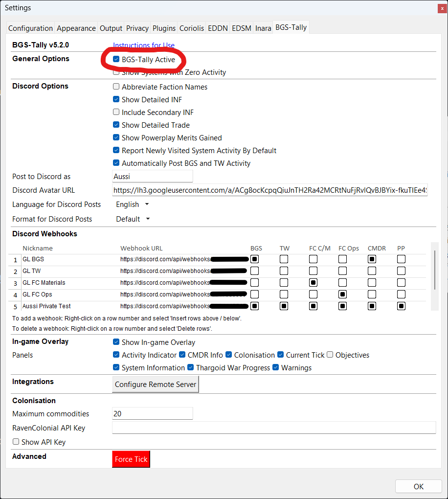Uncheck Report Newly Visited System Activity
The width and height of the screenshot is (448, 499).
coord(116,150)
